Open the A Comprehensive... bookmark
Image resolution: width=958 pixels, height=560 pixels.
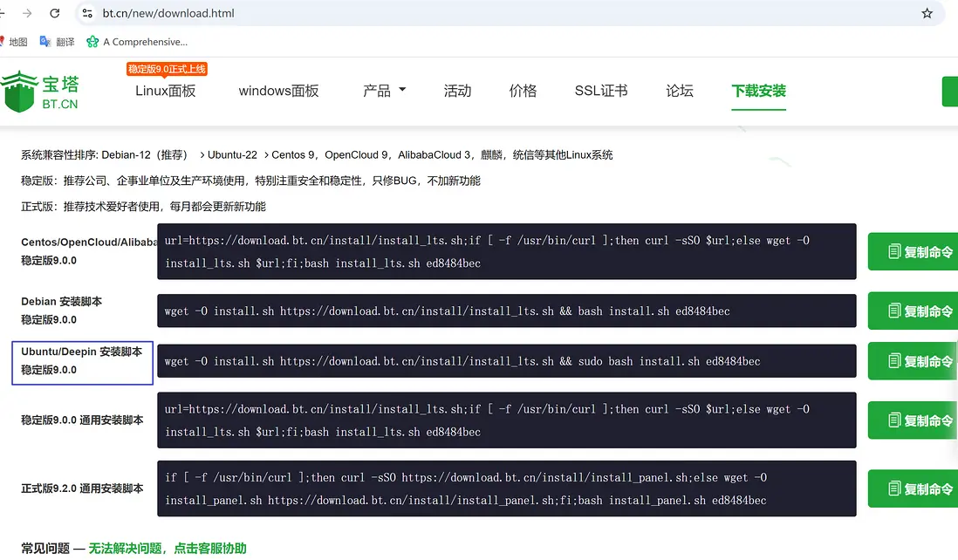[137, 42]
